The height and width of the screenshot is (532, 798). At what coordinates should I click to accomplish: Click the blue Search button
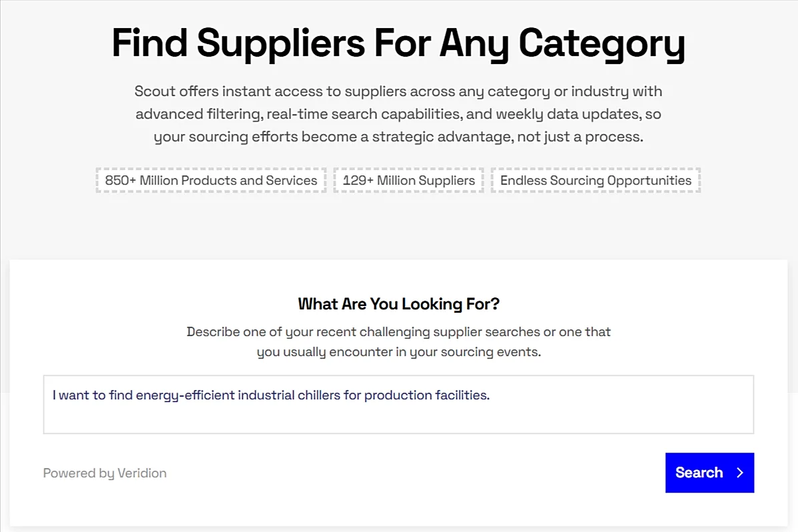(x=709, y=473)
